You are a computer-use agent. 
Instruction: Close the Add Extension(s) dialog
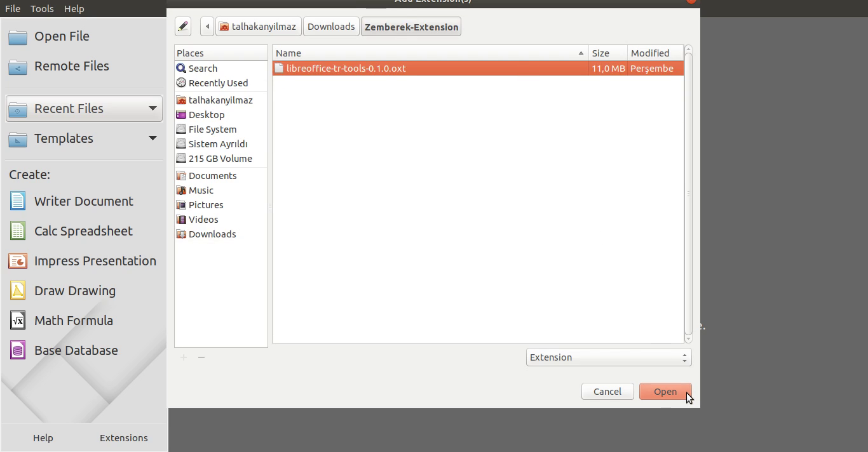pyautogui.click(x=691, y=1)
